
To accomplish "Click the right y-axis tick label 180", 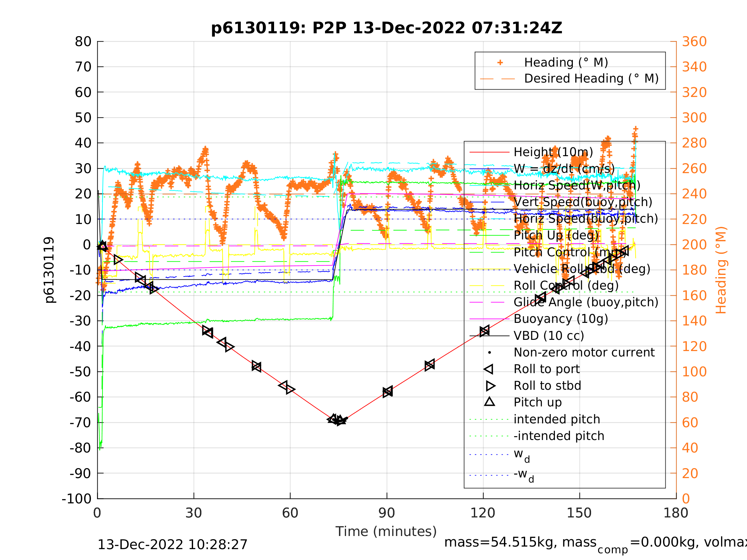I will [x=694, y=270].
